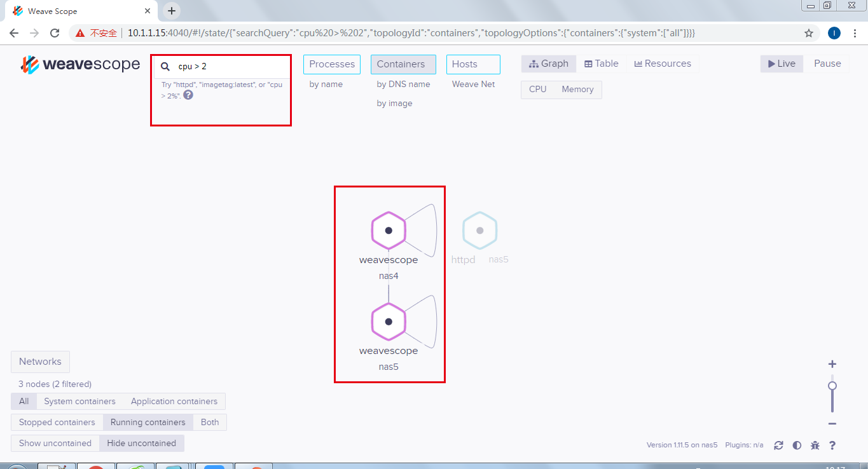
Task: Filter to Application containers
Action: (174, 402)
